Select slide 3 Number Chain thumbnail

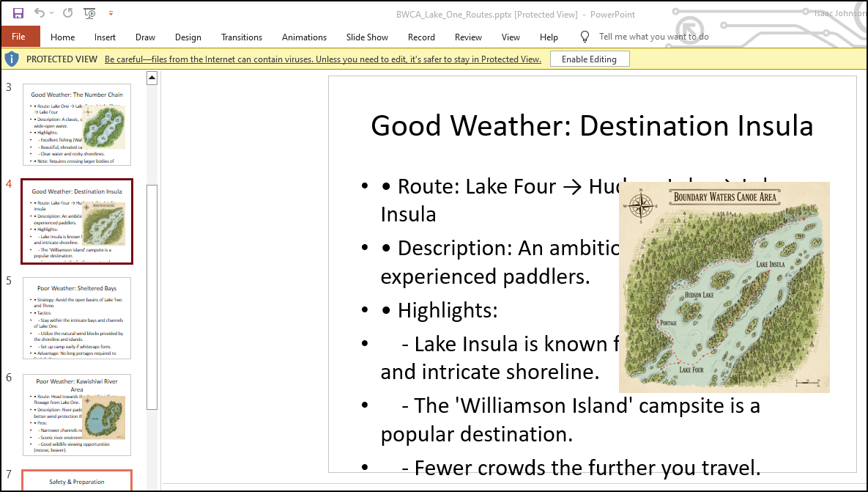[77, 125]
